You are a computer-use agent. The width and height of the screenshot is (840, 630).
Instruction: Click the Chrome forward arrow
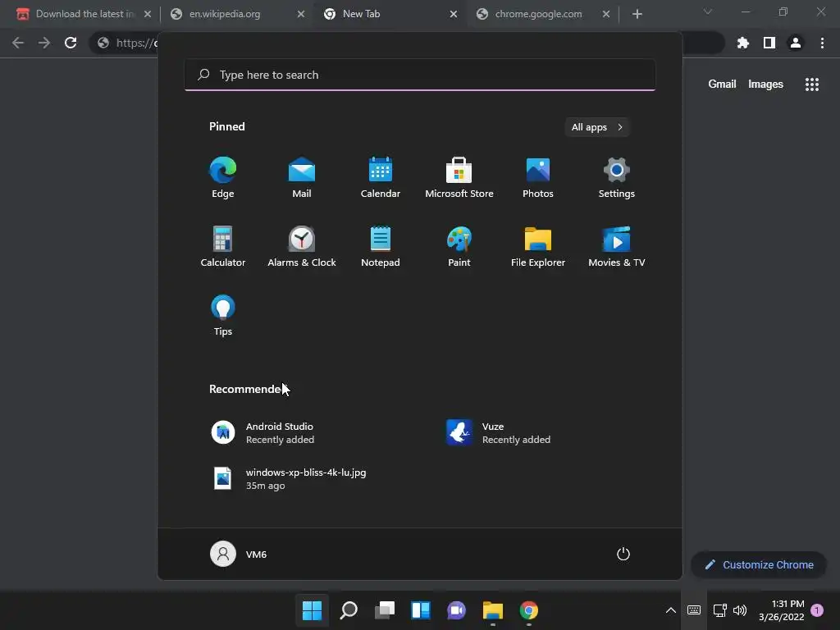coord(44,43)
